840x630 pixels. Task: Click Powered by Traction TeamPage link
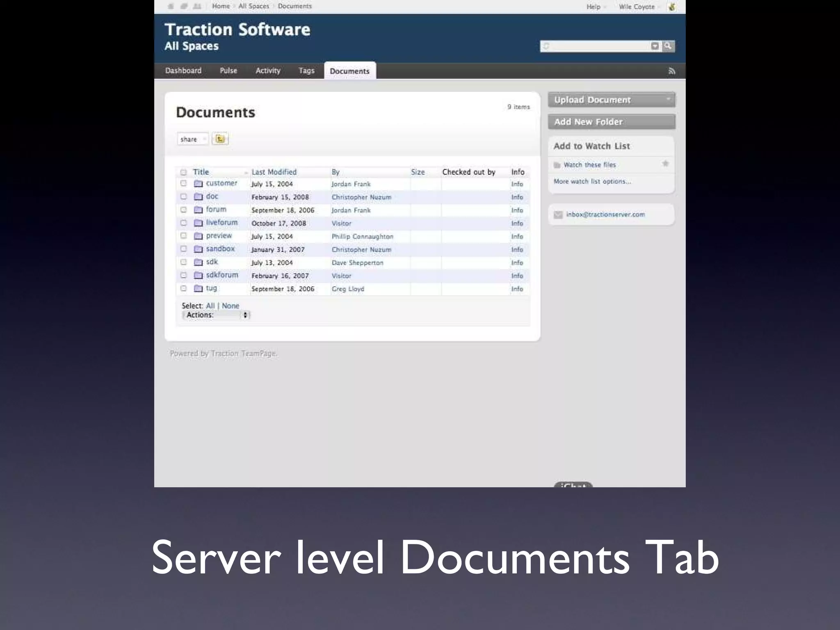coord(224,353)
